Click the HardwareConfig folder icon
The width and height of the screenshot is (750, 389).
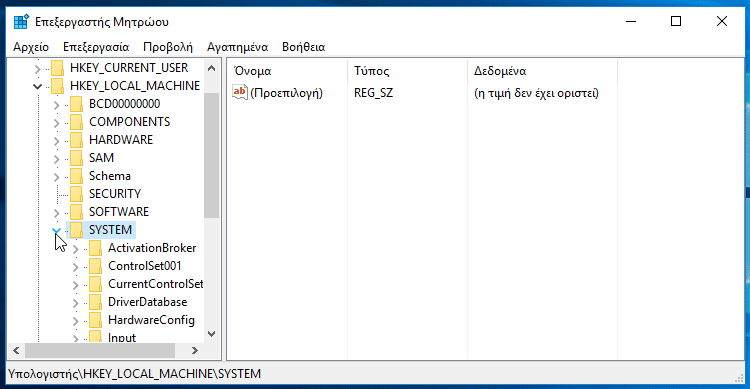pos(96,320)
